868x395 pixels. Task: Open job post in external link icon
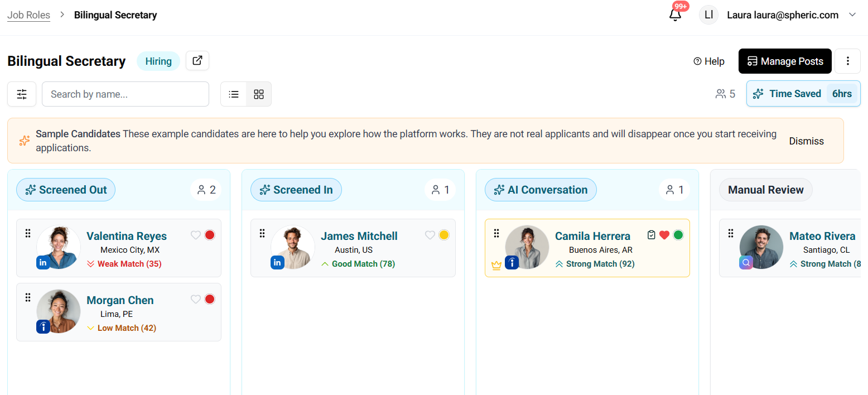[x=197, y=61]
